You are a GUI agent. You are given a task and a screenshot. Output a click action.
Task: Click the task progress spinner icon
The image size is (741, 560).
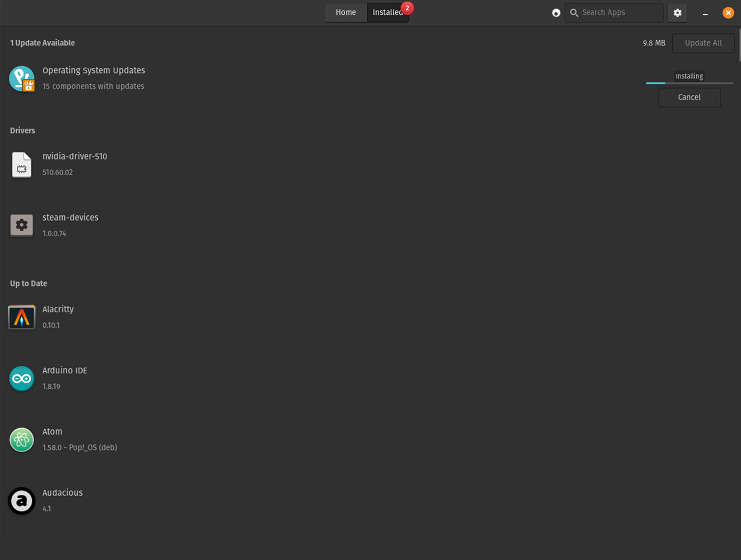[556, 13]
